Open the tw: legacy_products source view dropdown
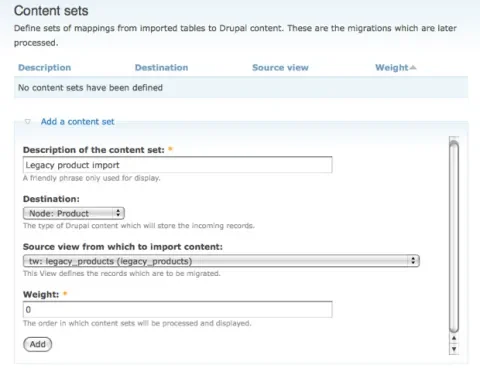 pos(221,261)
